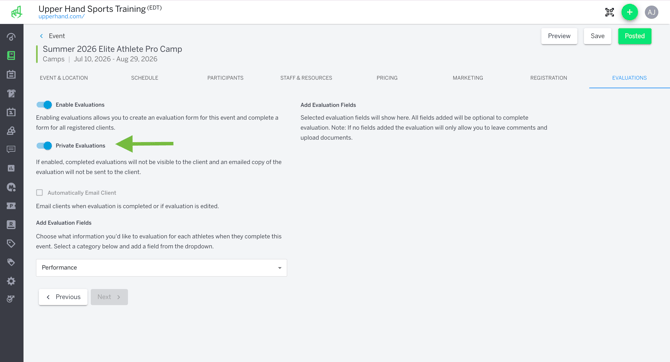
Task: Open the settings gear icon in sidebar
Action: pyautogui.click(x=11, y=281)
